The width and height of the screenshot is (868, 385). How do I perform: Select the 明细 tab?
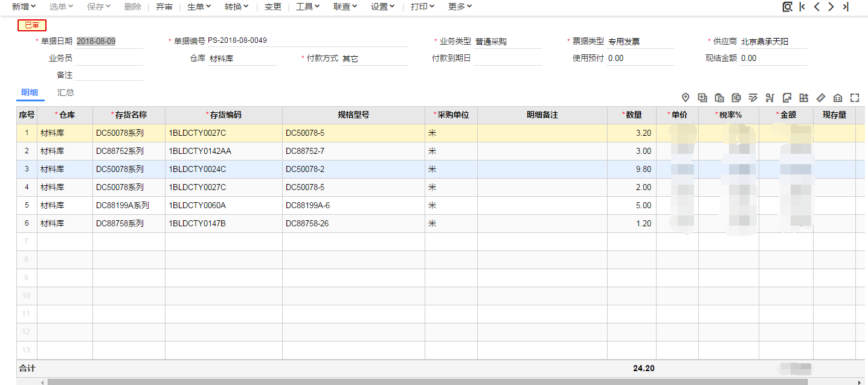[x=30, y=93]
